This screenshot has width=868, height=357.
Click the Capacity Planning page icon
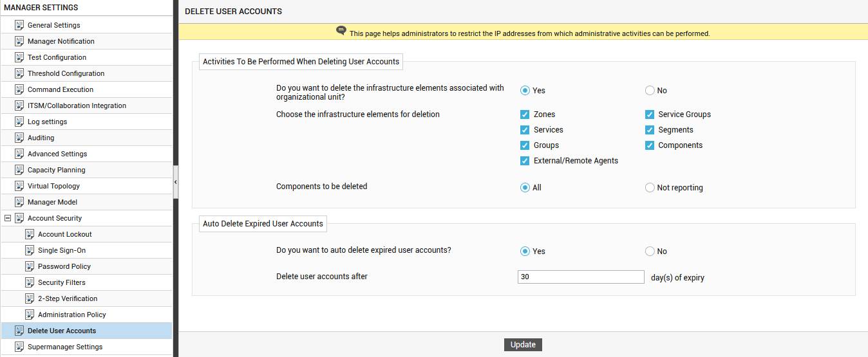pos(19,170)
